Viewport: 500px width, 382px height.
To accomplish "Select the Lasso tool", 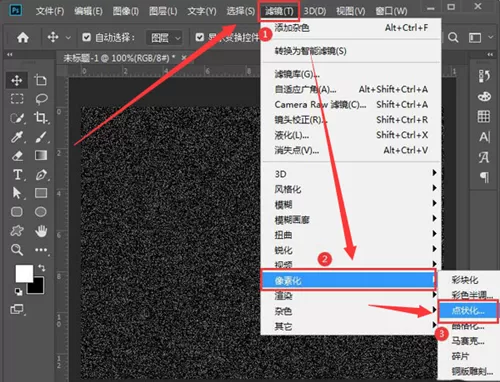I will 41,99.
